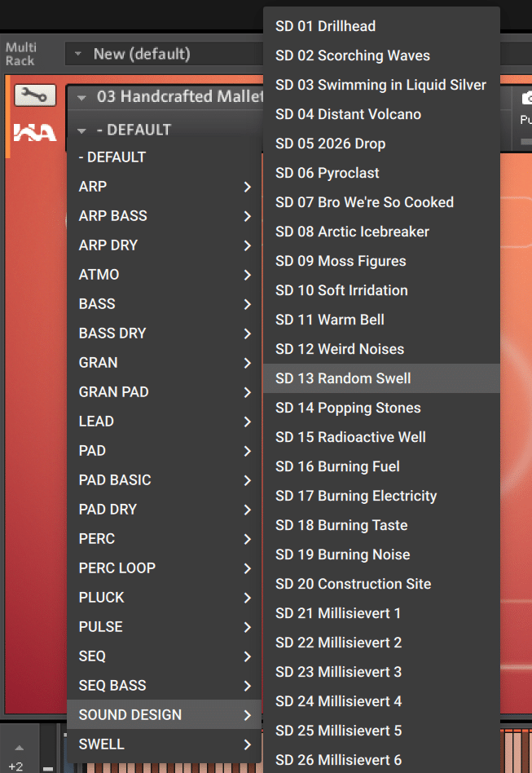Load SD 19 Burning Noise snapshot
Image resolution: width=532 pixels, height=773 pixels.
[x=382, y=554]
